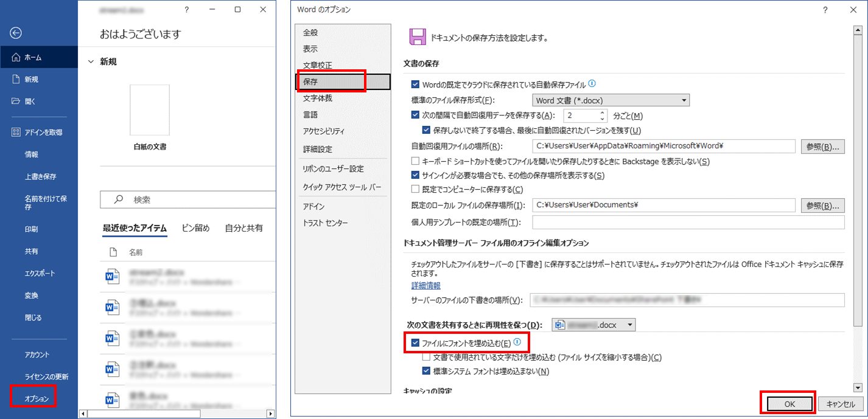
Task: Click the Get Add-ins (アドインを取得) icon
Action: coord(16,132)
